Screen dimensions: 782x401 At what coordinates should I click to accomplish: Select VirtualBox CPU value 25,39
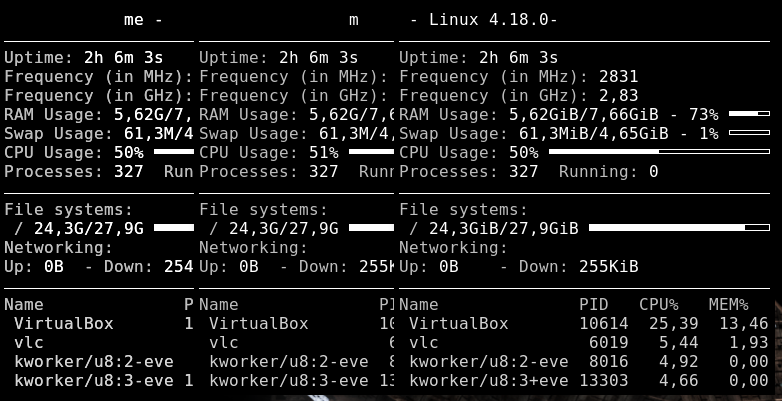coord(674,323)
